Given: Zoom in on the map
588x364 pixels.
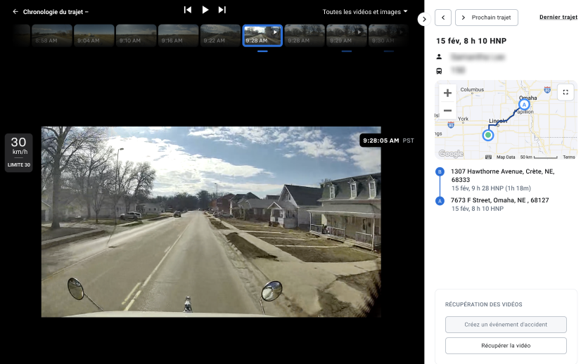Looking at the screenshot, I should coord(447,93).
